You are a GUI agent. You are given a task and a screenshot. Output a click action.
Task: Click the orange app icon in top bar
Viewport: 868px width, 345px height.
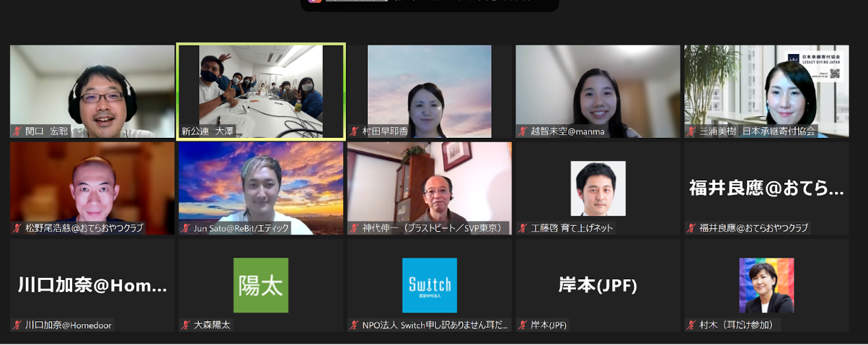[x=314, y=1]
